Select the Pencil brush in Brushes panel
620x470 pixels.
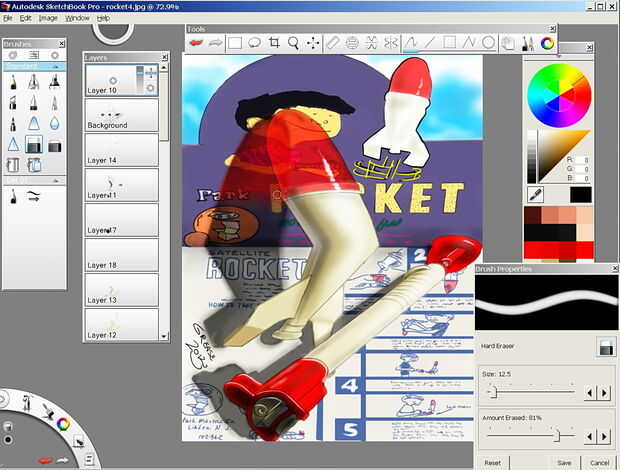[13, 82]
